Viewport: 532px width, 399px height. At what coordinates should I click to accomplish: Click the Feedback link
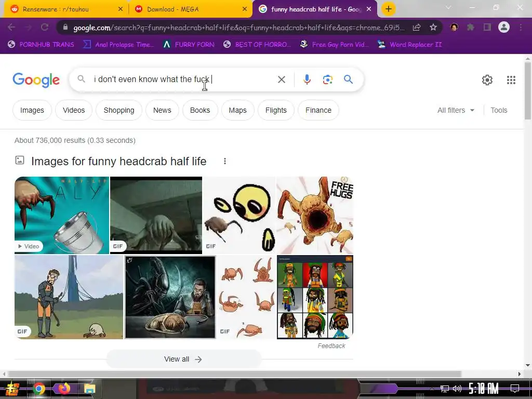click(331, 345)
